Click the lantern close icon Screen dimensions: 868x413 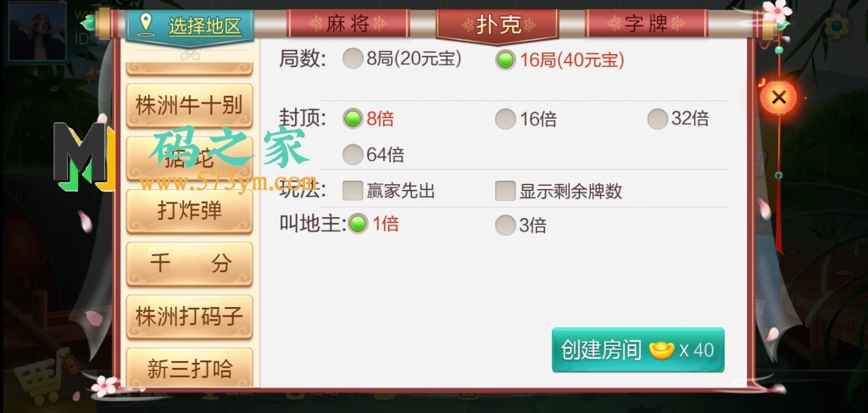778,98
